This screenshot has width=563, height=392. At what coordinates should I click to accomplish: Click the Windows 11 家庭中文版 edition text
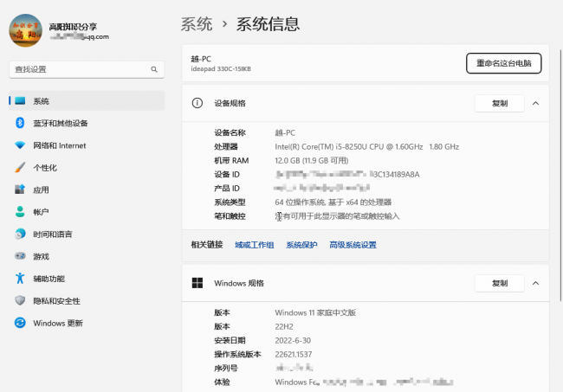(315, 312)
